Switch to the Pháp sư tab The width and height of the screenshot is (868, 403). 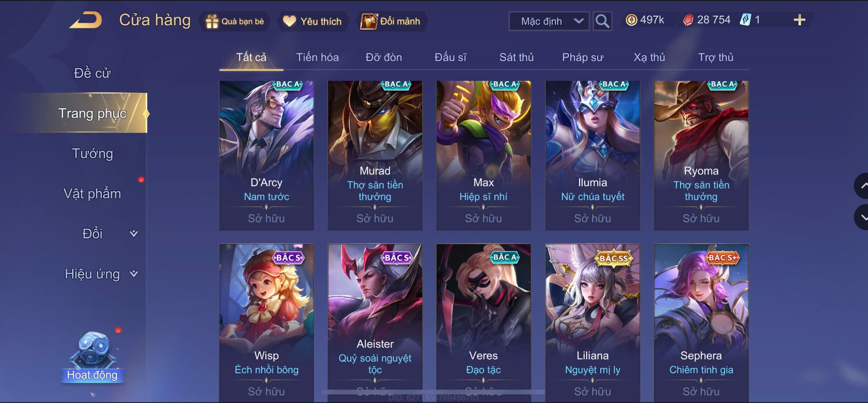[x=583, y=58]
